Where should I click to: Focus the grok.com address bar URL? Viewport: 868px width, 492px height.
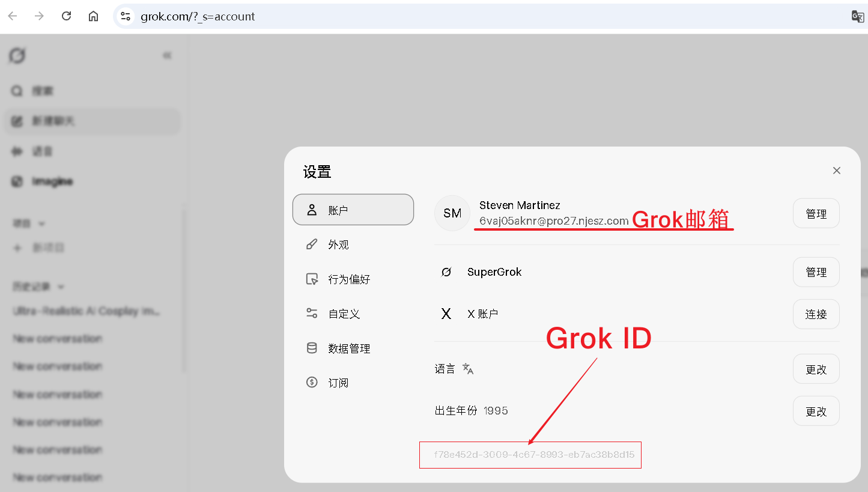pos(198,17)
